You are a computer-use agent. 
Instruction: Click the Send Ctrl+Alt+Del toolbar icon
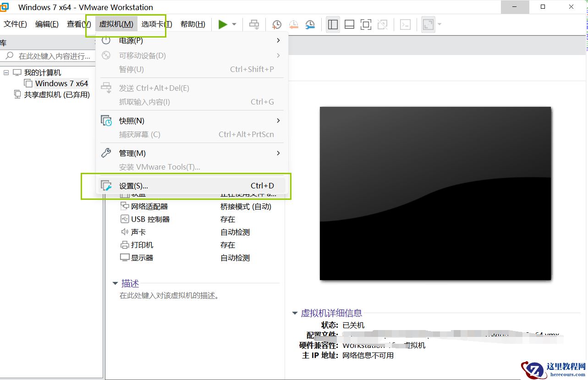(x=254, y=24)
